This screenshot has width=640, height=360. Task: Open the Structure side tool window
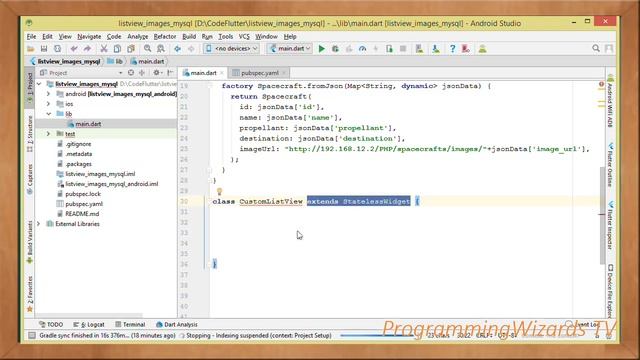[30, 134]
